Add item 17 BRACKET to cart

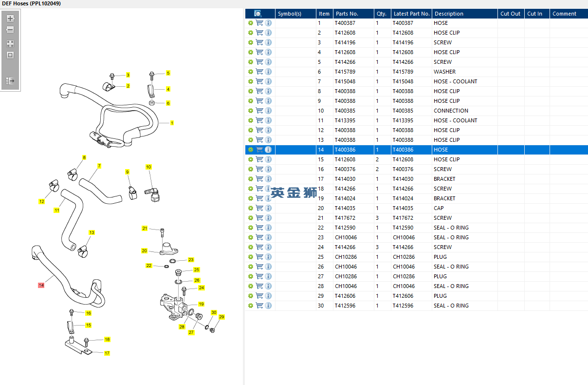(259, 179)
